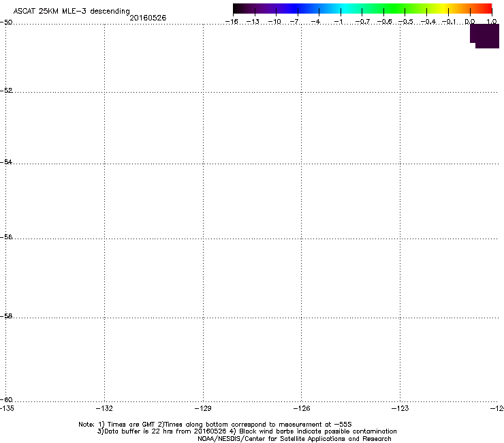Click the color bar label -10

[x=274, y=22]
